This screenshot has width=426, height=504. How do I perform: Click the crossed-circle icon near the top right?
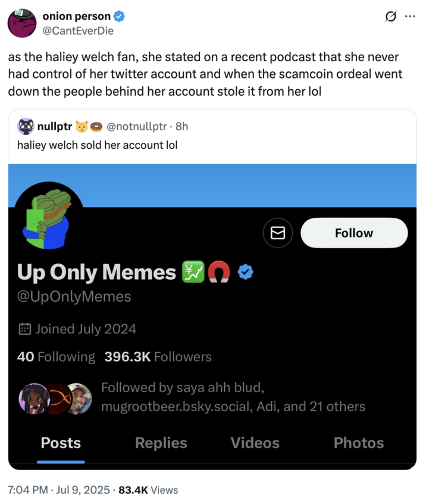coord(390,17)
